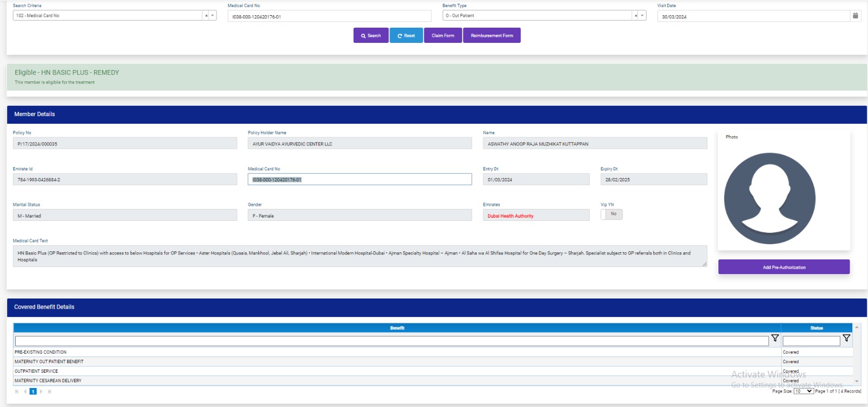Screen dimensions: 868x407
Task: Clear the Search Criteria selection with x
Action: pyautogui.click(x=206, y=16)
